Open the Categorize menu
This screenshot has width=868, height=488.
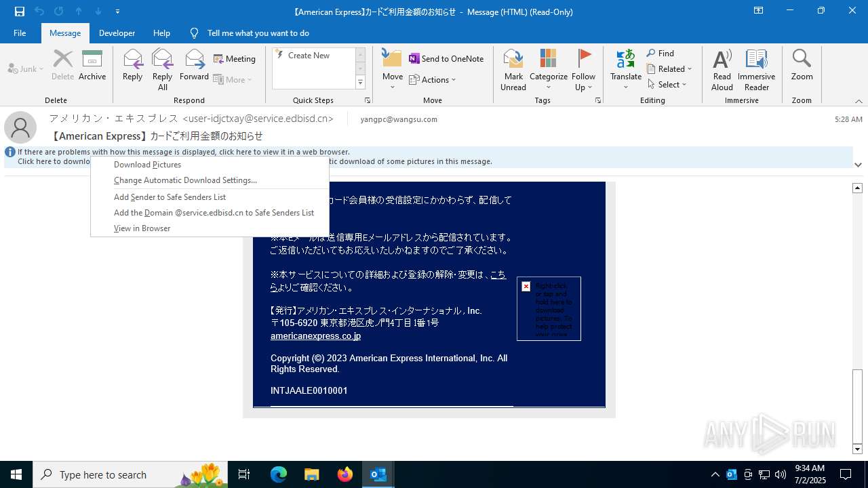pos(549,70)
